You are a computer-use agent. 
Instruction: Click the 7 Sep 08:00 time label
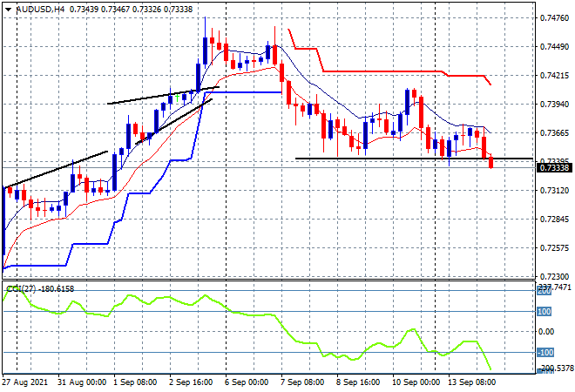pyautogui.click(x=302, y=382)
